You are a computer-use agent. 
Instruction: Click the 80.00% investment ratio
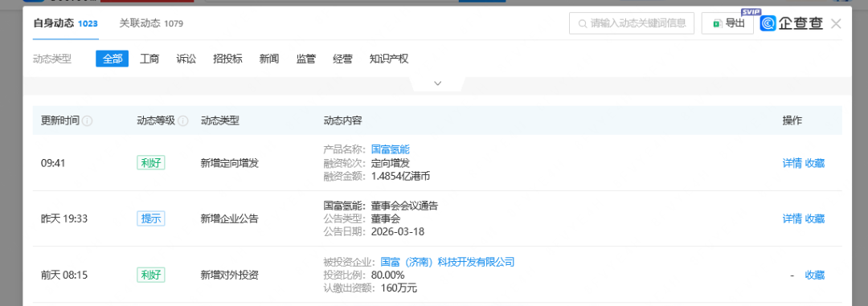(387, 275)
